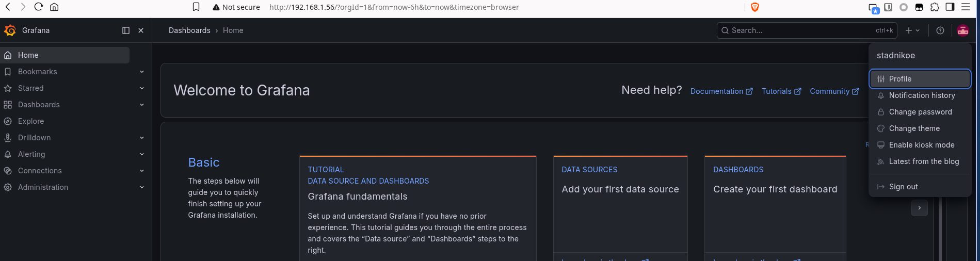Click the Search input field

(807, 30)
